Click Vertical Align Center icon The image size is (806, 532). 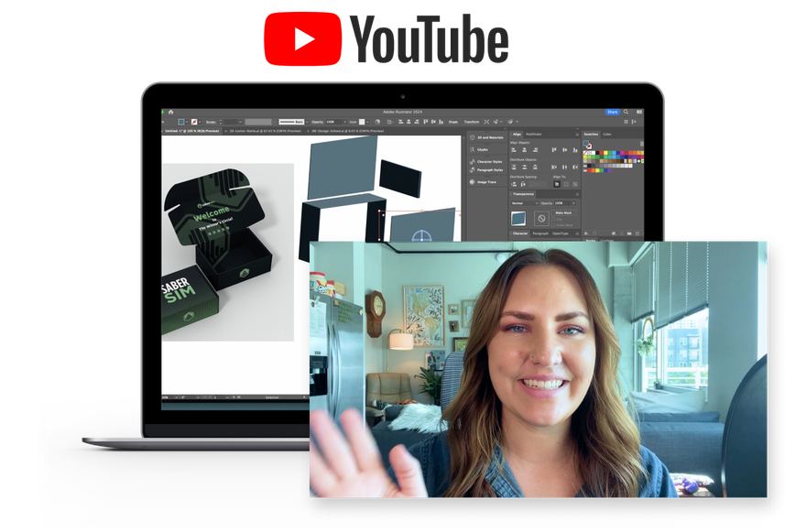564,150
